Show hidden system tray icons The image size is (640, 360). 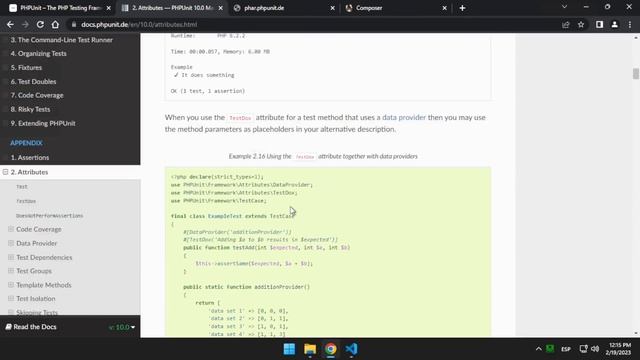click(538, 349)
